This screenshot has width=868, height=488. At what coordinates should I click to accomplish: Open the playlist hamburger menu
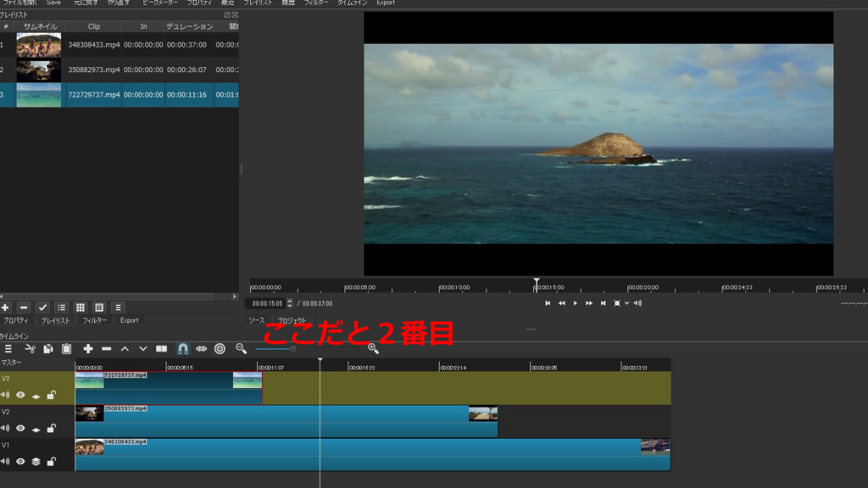pyautogui.click(x=118, y=308)
